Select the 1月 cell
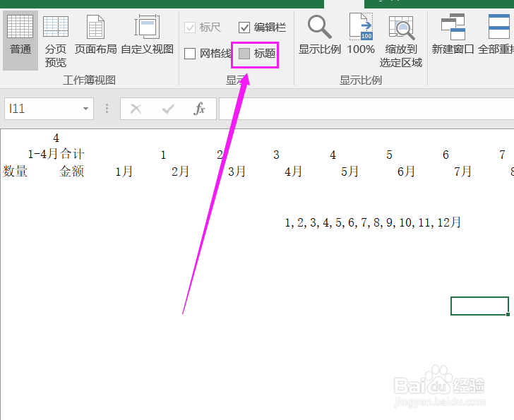This screenshot has width=514, height=420. [124, 172]
